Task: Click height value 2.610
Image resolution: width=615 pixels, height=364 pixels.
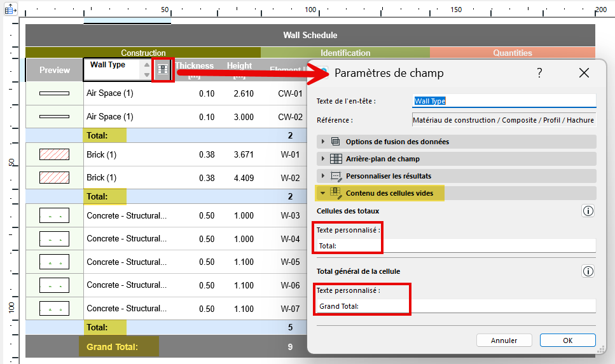Action: pyautogui.click(x=244, y=93)
